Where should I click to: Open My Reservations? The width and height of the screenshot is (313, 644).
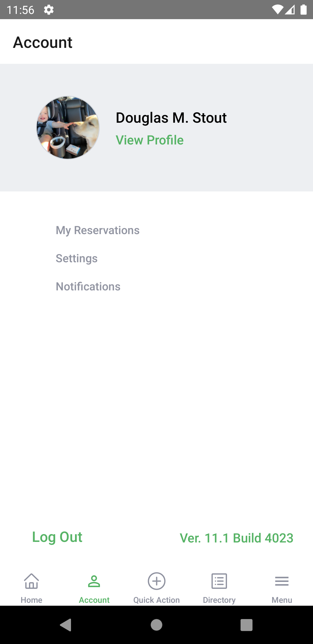[98, 230]
